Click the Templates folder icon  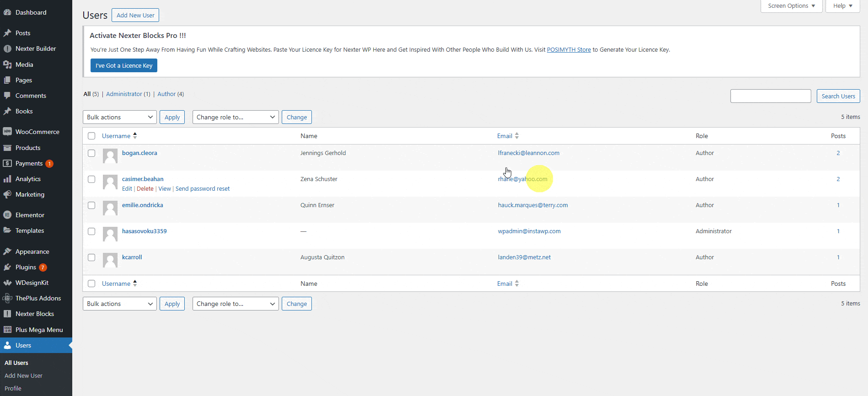pos(7,230)
